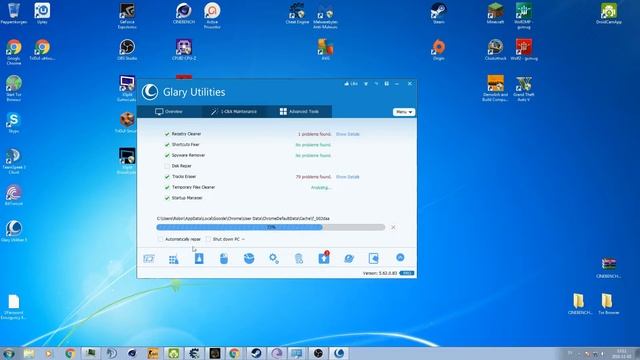
Task: Enable the Automatically repair checkbox
Action: tap(160, 239)
